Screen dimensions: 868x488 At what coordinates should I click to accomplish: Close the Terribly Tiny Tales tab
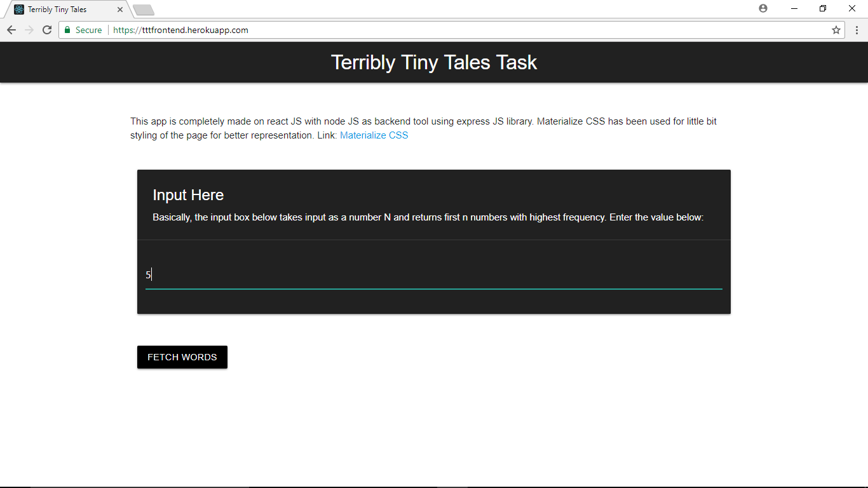click(x=120, y=10)
